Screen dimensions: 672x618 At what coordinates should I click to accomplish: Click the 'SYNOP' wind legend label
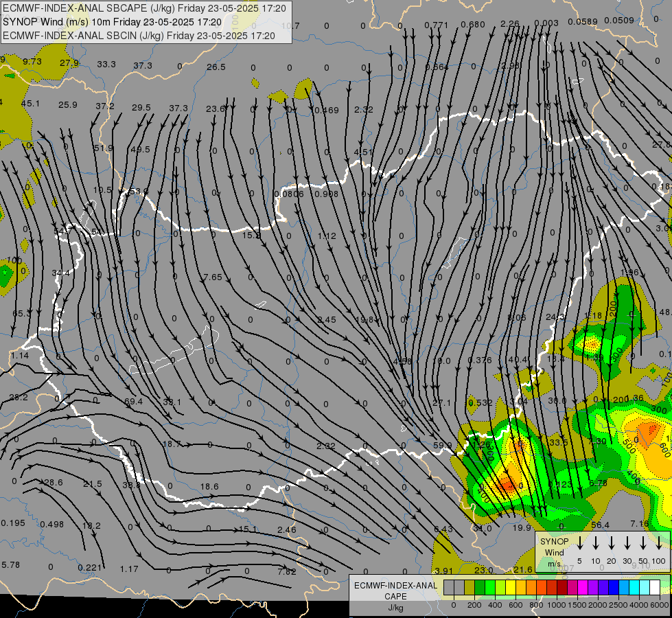pos(554,541)
